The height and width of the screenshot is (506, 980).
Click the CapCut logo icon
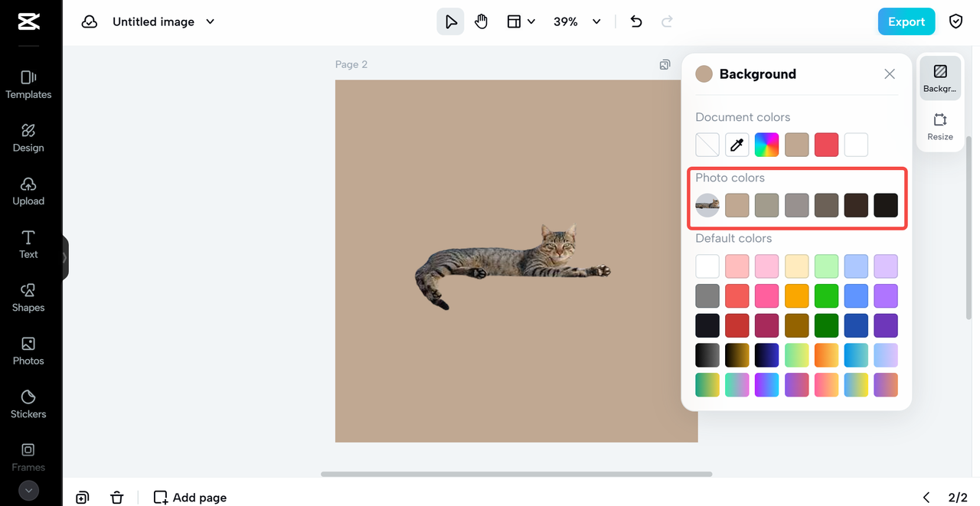coord(28,21)
